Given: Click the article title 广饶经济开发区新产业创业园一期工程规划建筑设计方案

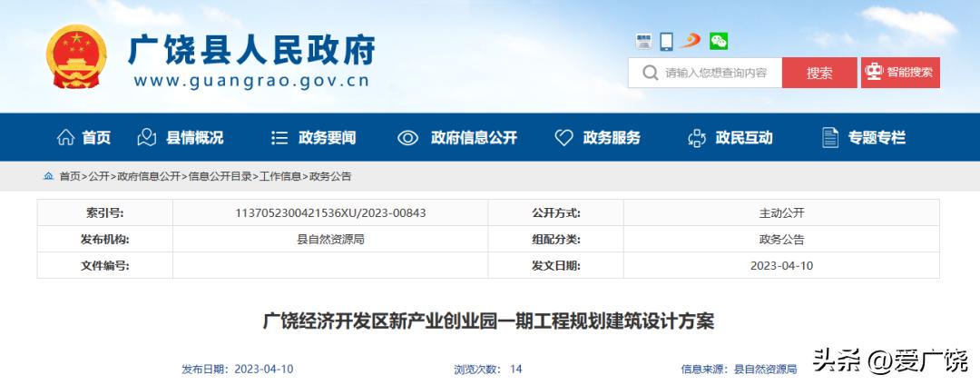Looking at the screenshot, I should (x=488, y=321).
